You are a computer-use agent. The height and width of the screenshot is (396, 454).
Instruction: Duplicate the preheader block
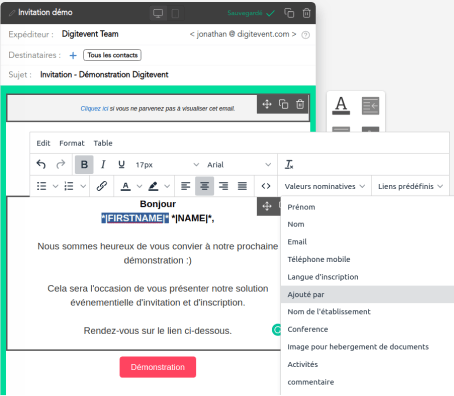tap(283, 104)
